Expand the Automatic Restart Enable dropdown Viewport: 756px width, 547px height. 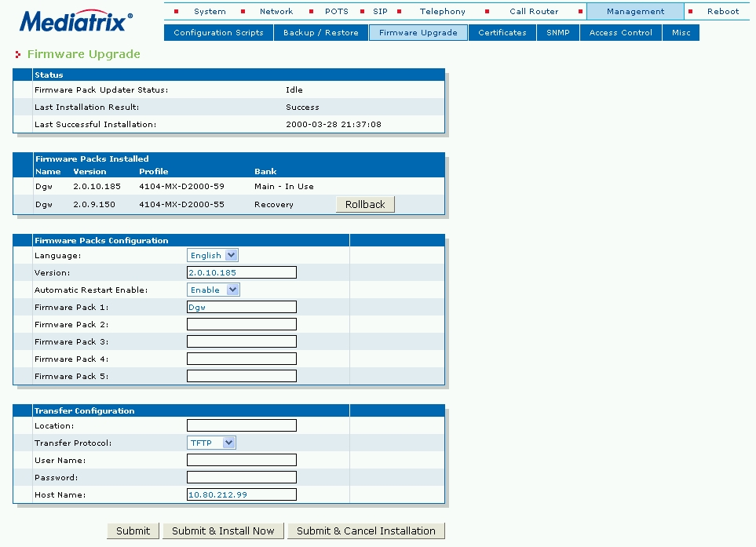213,290
